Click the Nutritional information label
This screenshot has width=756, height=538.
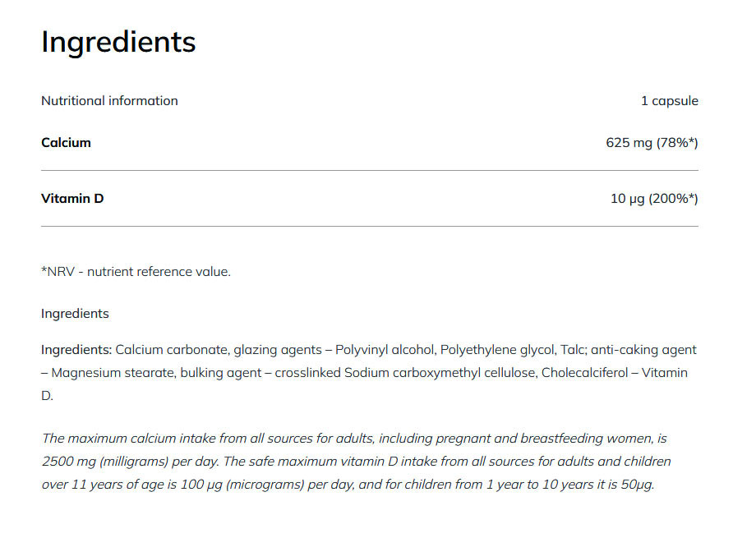tap(109, 101)
